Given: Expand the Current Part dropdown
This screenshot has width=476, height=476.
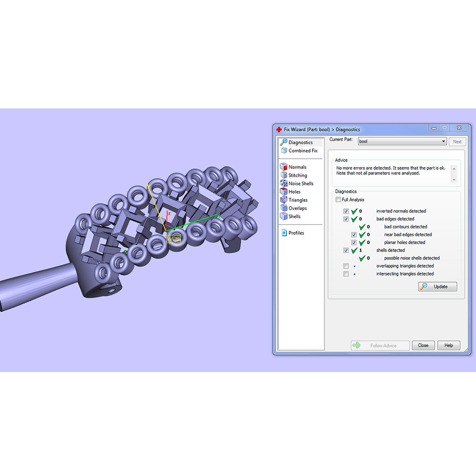Looking at the screenshot, I should pos(443,141).
